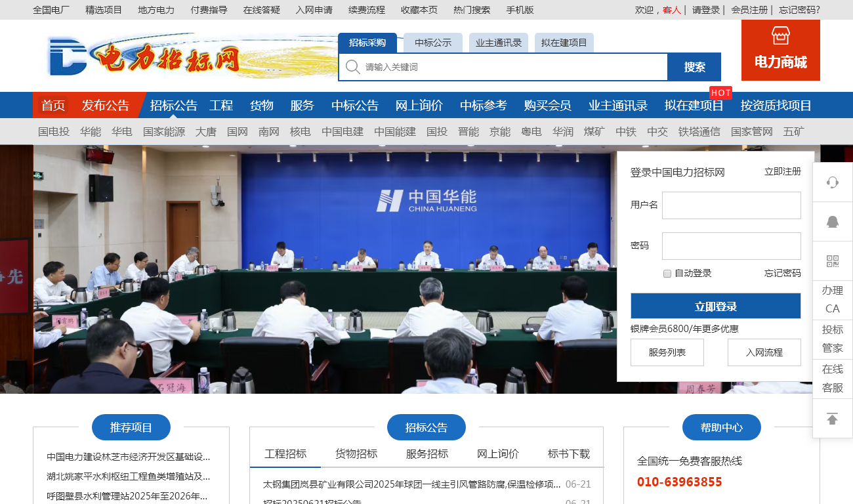Click 全国电厂 in the top bar
This screenshot has height=504, width=853.
coord(51,10)
